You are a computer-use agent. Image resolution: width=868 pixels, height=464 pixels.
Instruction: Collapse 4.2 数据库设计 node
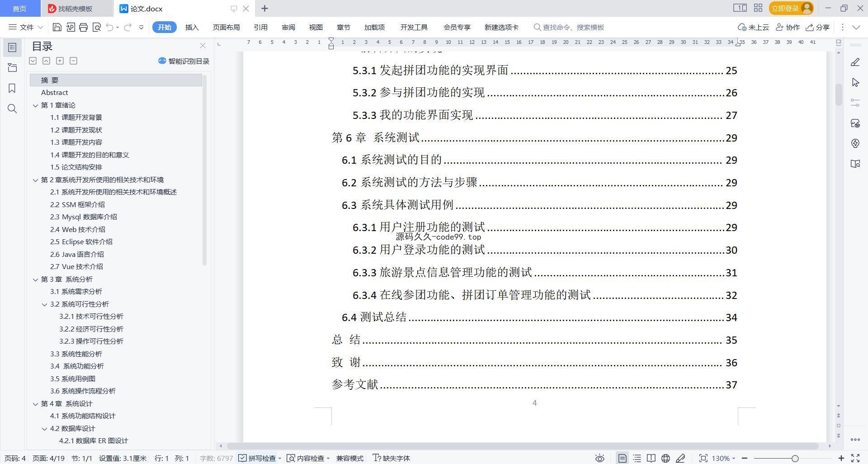(x=44, y=429)
